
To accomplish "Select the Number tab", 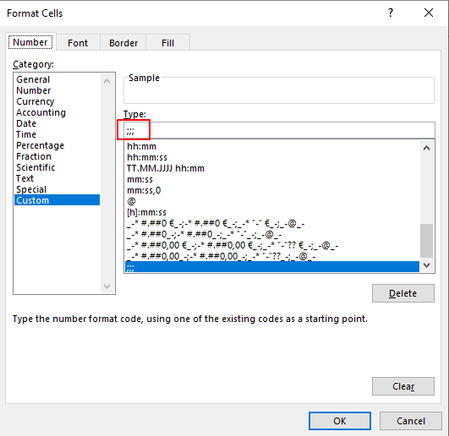I will click(x=30, y=42).
